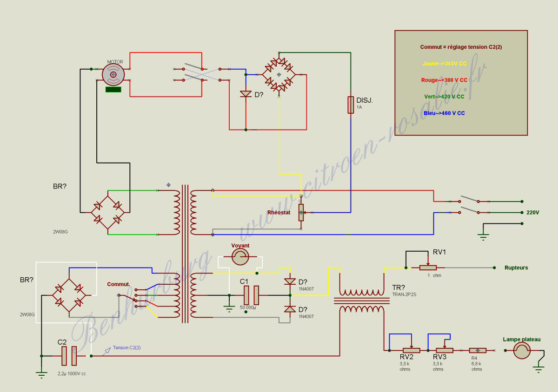This screenshot has width=558, height=392.
Task: Click the 'Rhéostat' label text
Action: tap(279, 213)
